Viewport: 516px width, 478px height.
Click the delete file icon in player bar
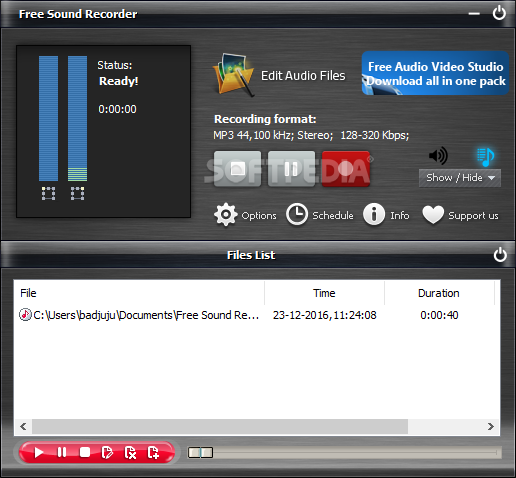point(130,452)
